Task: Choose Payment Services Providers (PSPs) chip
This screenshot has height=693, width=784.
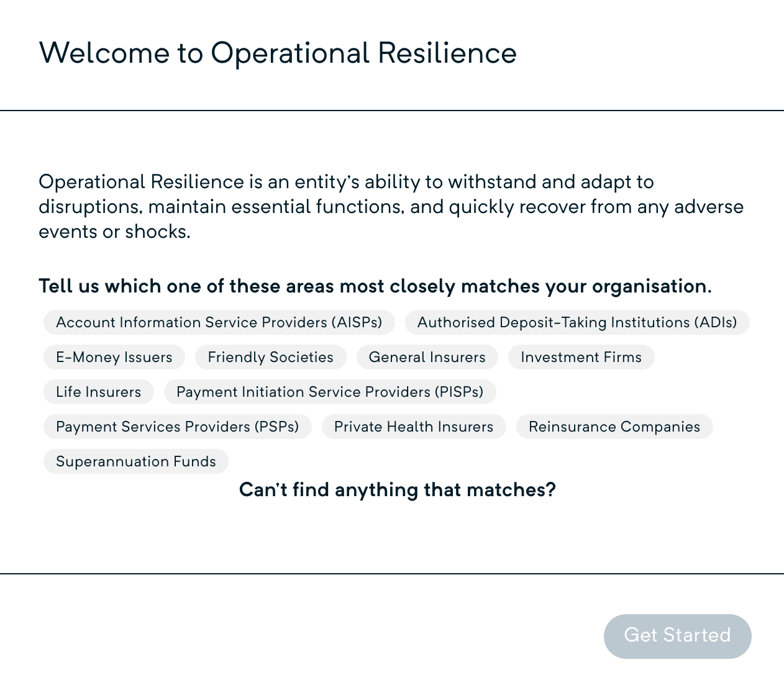Action: coord(177,427)
